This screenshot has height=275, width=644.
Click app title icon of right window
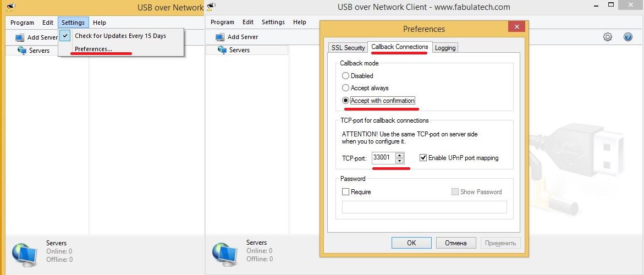[x=211, y=6]
